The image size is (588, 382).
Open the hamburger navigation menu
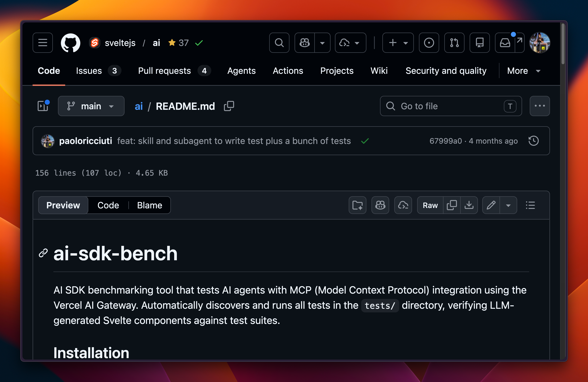[43, 43]
